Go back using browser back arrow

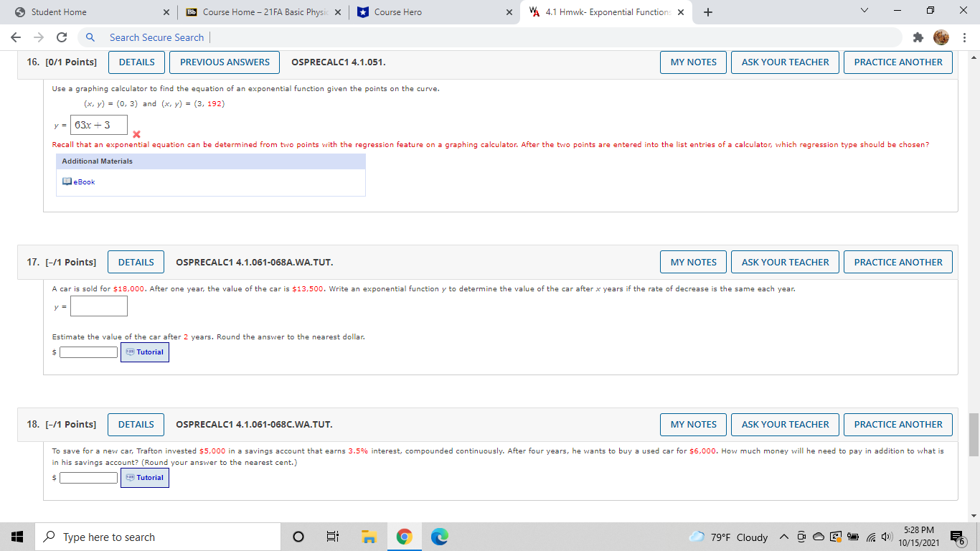15,37
